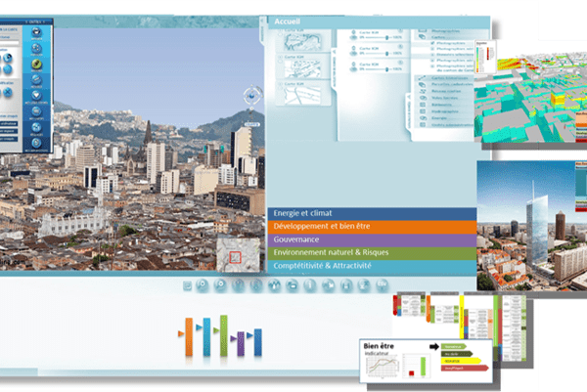Open Environnement naturel & Risques section
587x392 pixels.
371,252
